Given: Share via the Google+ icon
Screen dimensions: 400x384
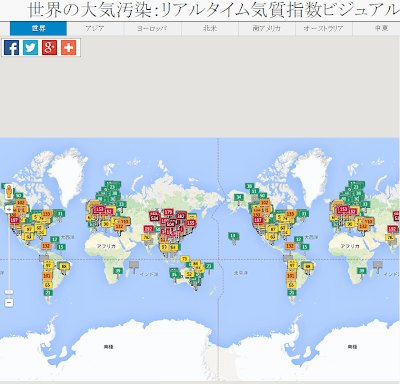Looking at the screenshot, I should (x=49, y=47).
